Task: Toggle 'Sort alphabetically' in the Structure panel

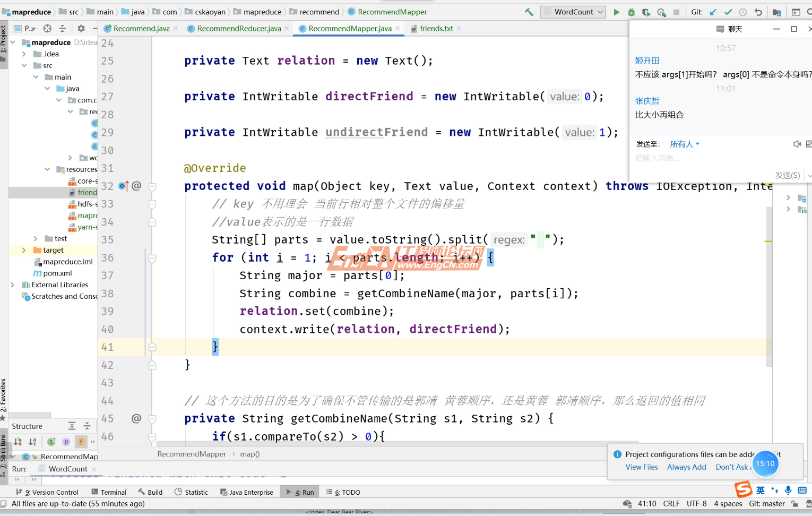Action: (32, 441)
